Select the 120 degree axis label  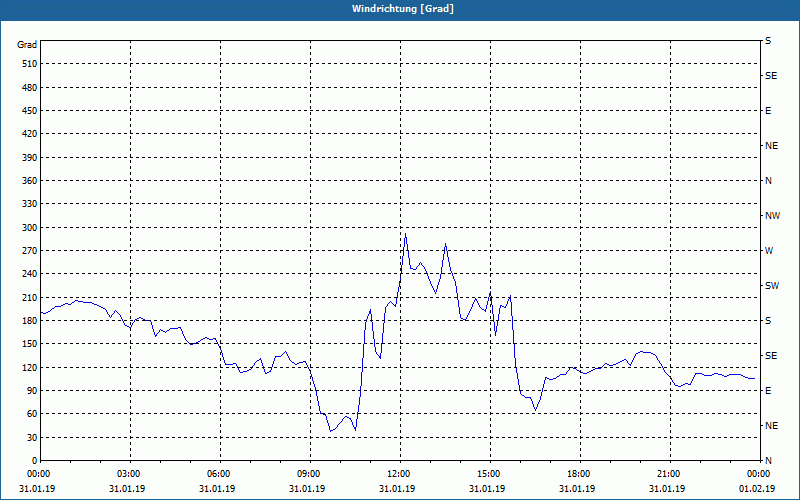(x=30, y=367)
